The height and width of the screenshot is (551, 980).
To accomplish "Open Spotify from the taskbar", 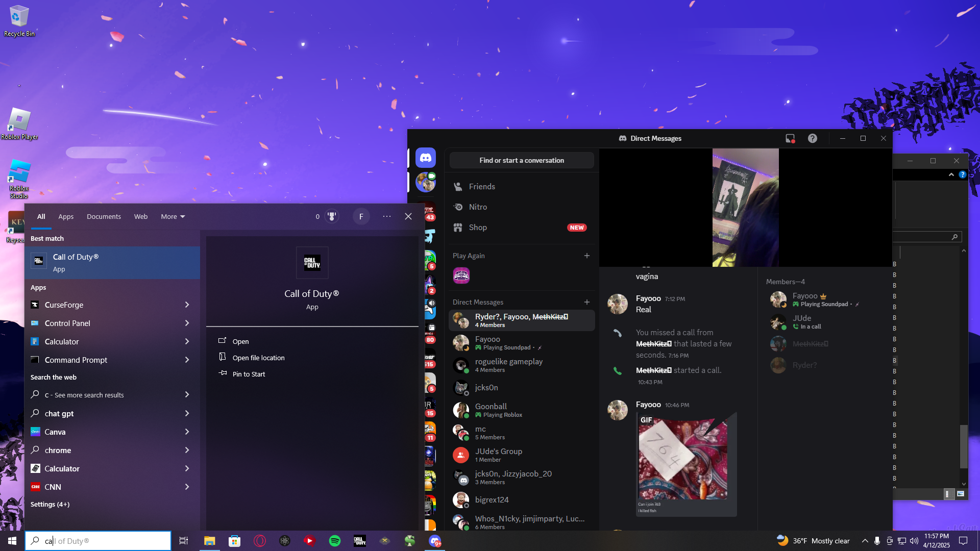I will tap(335, 541).
